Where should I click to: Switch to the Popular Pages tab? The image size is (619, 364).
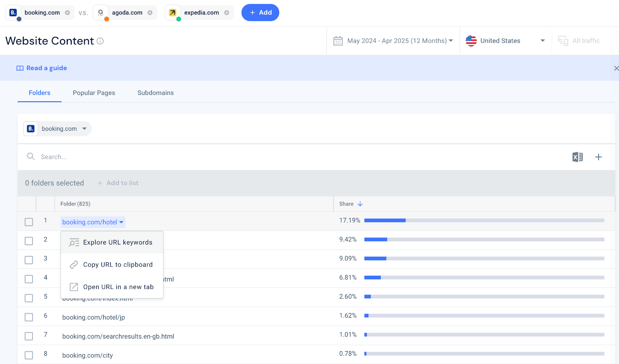tap(94, 93)
